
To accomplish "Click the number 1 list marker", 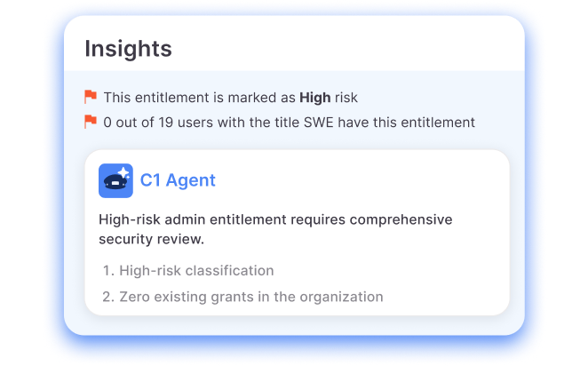I will (x=107, y=270).
